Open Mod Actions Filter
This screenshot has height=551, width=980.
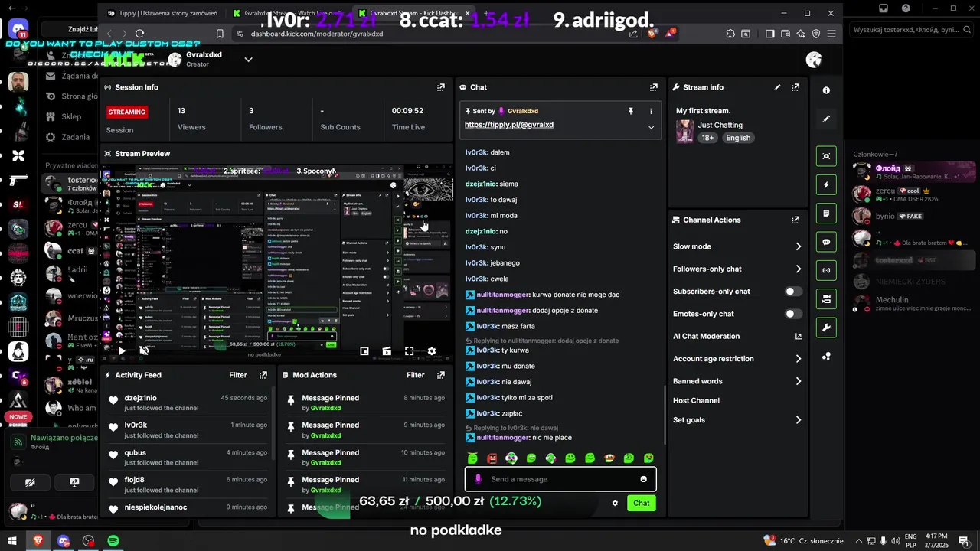[416, 375]
